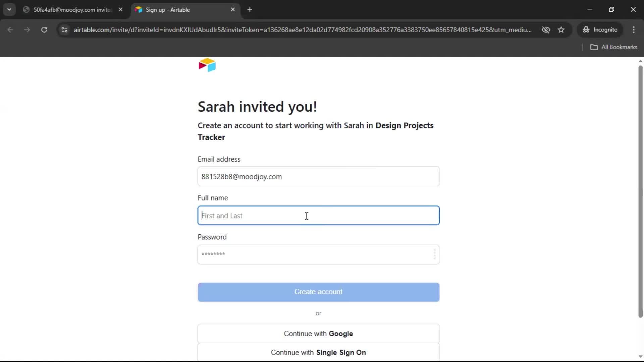This screenshot has width=644, height=362.
Task: Open a new browser tab
Action: coord(250,10)
